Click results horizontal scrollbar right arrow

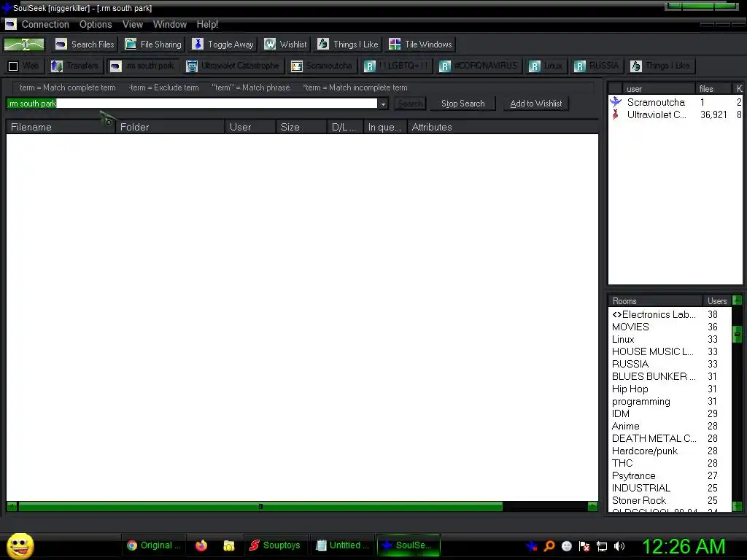click(x=592, y=506)
